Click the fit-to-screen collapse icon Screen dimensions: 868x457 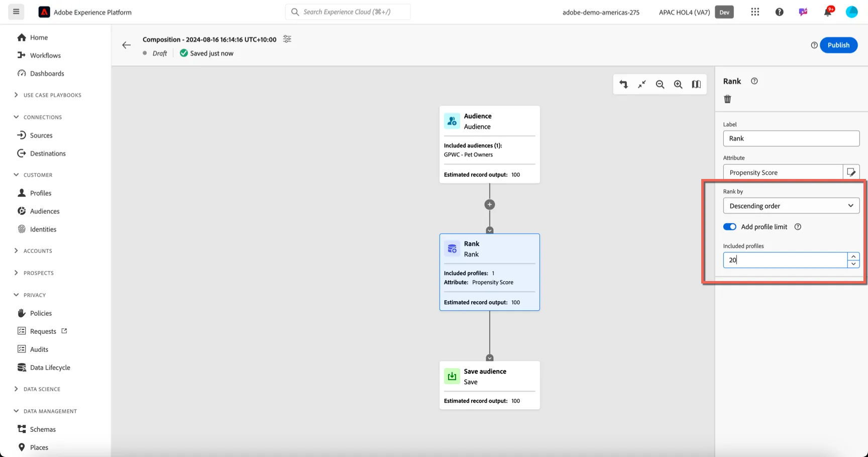pyautogui.click(x=642, y=84)
